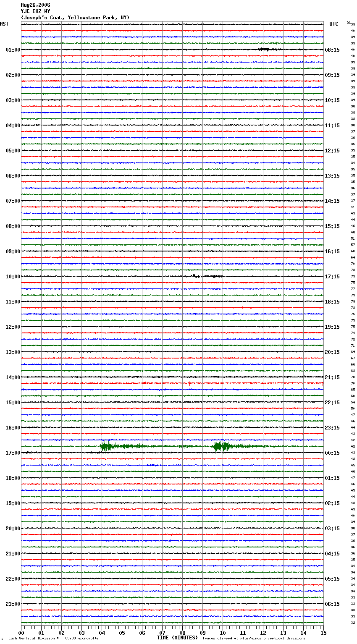Select the 09:00 MST row label

(13, 251)
